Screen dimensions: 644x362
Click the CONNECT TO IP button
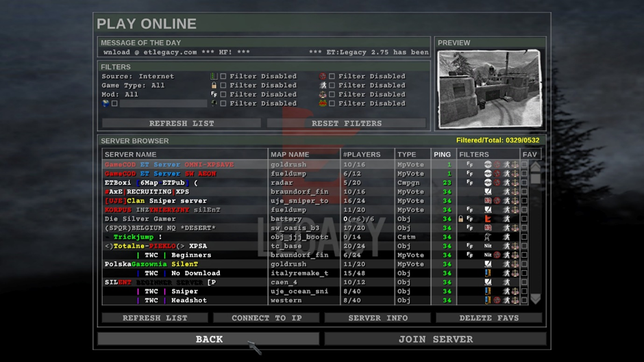[267, 318]
